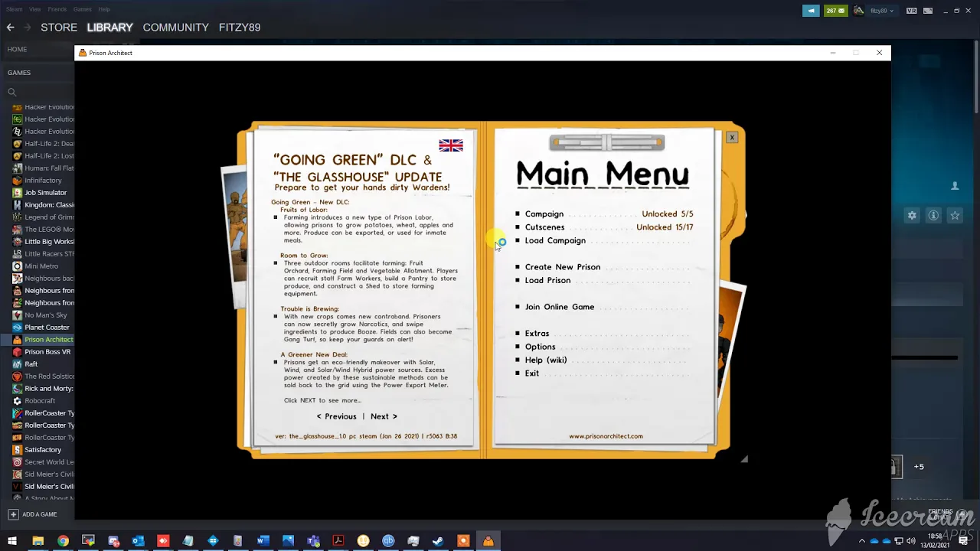Open Cutscenes in the Main Menu
Viewport: 980px width, 551px height.
click(x=544, y=227)
